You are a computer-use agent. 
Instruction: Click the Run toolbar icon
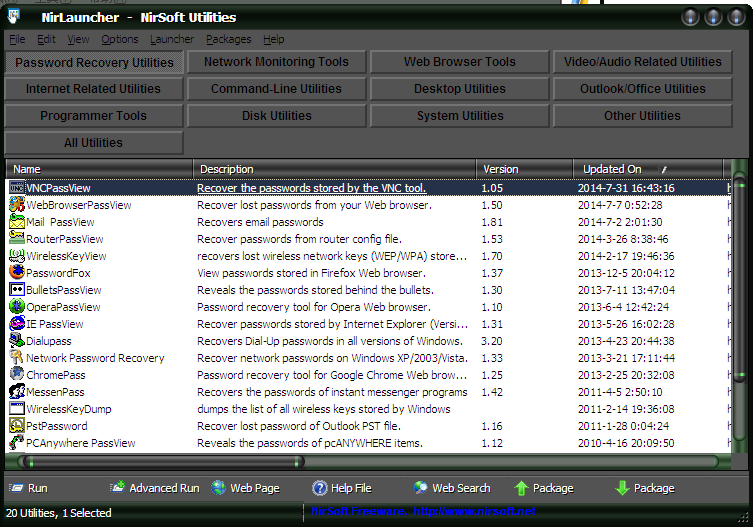[17, 488]
